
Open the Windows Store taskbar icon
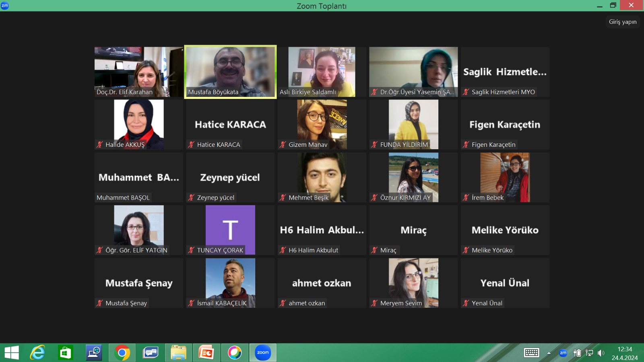[65, 353]
